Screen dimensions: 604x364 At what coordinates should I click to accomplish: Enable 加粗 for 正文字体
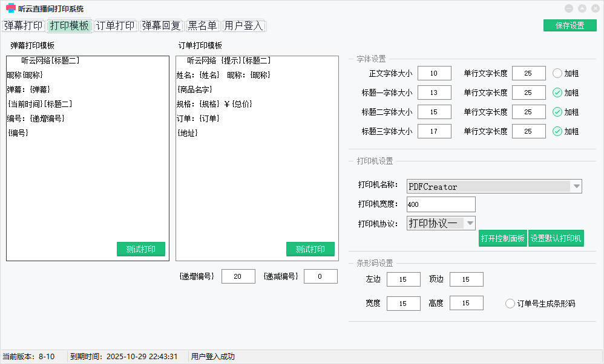(x=557, y=73)
